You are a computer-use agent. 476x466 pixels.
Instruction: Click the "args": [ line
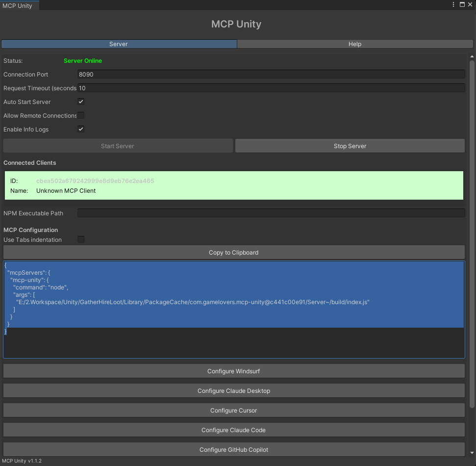click(x=24, y=295)
